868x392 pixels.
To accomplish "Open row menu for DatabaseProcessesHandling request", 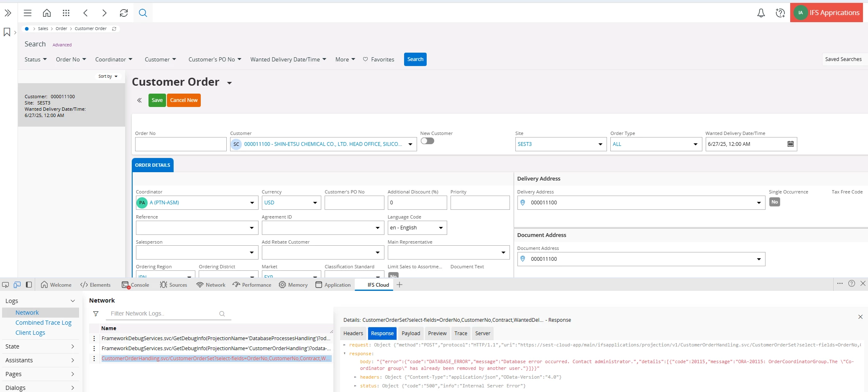I will click(94, 339).
